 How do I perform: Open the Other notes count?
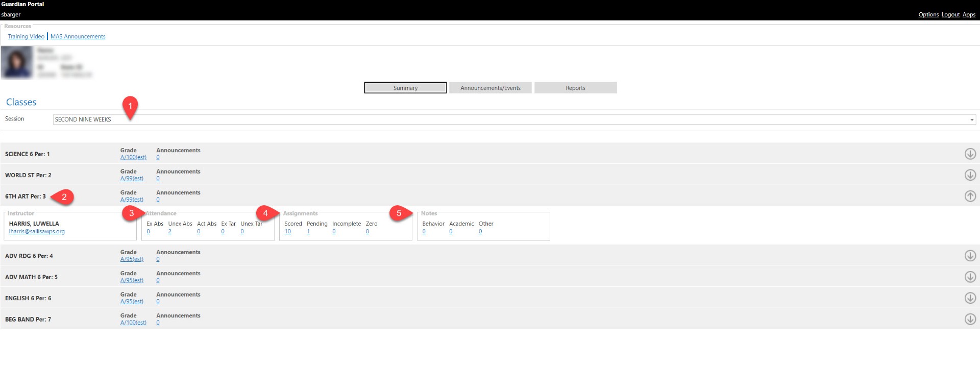click(x=480, y=232)
